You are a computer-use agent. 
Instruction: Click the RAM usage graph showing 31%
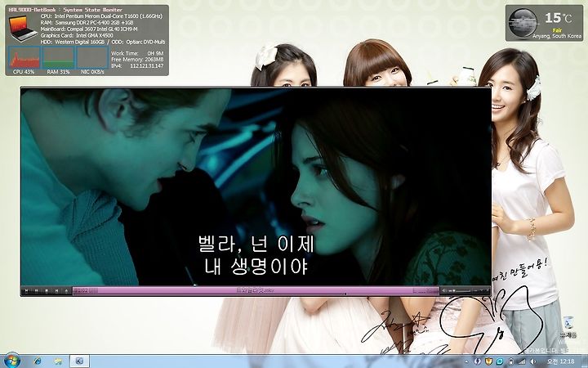59,58
